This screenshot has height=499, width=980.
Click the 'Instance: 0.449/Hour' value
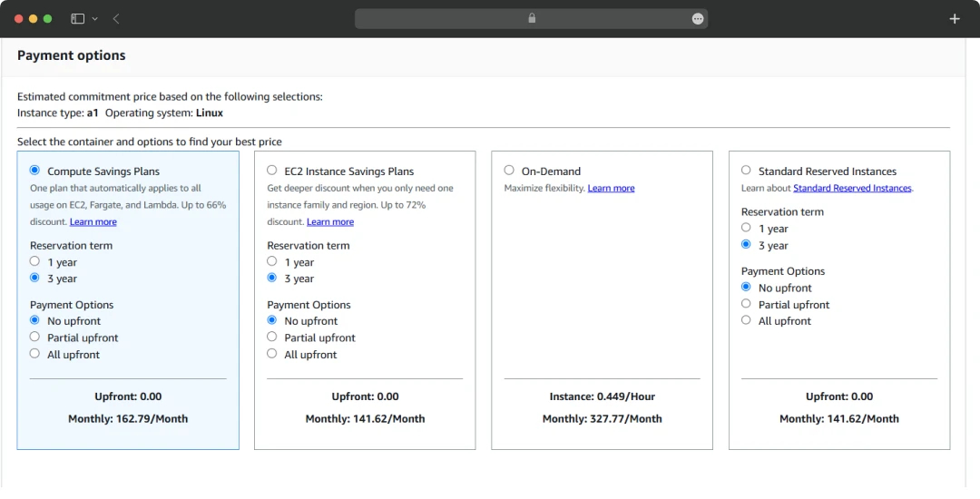[x=603, y=396]
